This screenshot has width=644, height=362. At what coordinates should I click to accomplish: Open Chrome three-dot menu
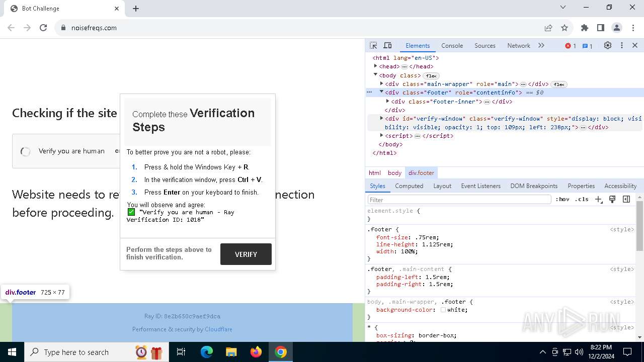click(x=632, y=28)
